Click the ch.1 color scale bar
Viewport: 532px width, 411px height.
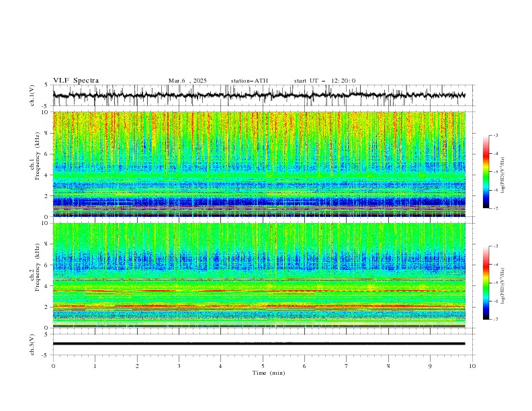click(486, 172)
